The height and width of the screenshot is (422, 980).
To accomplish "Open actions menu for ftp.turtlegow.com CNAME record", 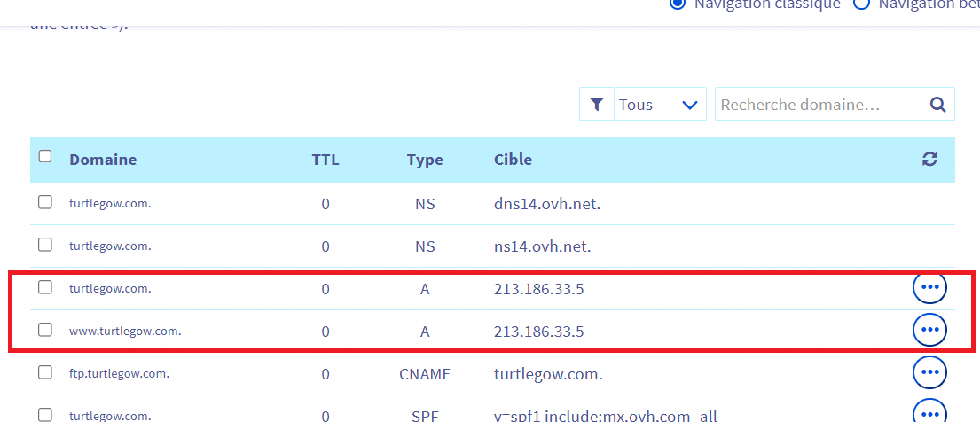I will 929,373.
